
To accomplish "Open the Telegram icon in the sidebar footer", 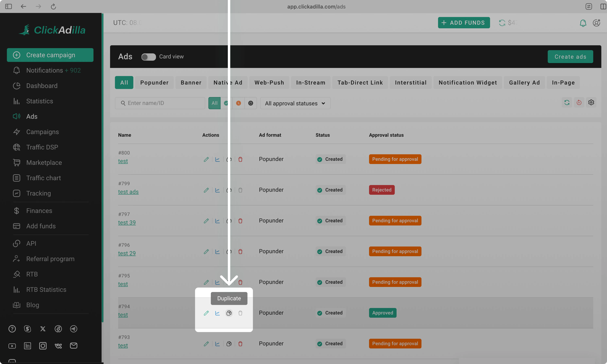I will pos(74,329).
